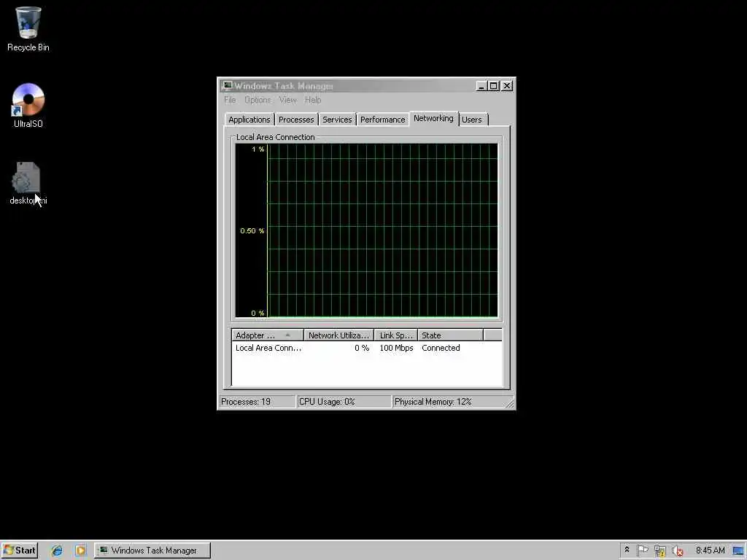The height and width of the screenshot is (560, 747).
Task: Click the Windows Task Manager taskbar button
Action: click(152, 551)
